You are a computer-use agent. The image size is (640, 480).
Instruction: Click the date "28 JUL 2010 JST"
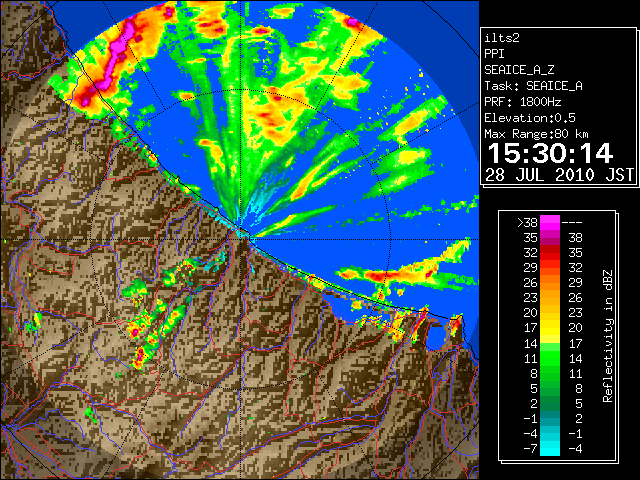(560, 175)
